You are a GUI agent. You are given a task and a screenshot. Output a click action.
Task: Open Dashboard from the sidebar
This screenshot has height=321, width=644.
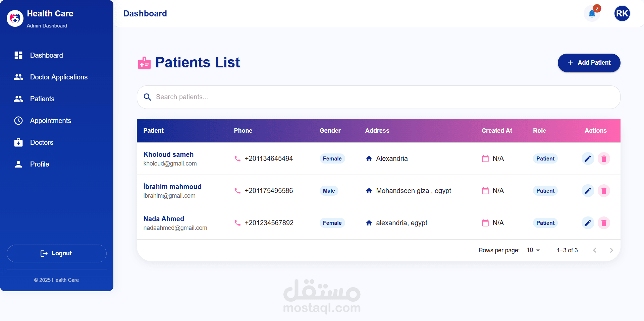(46, 55)
